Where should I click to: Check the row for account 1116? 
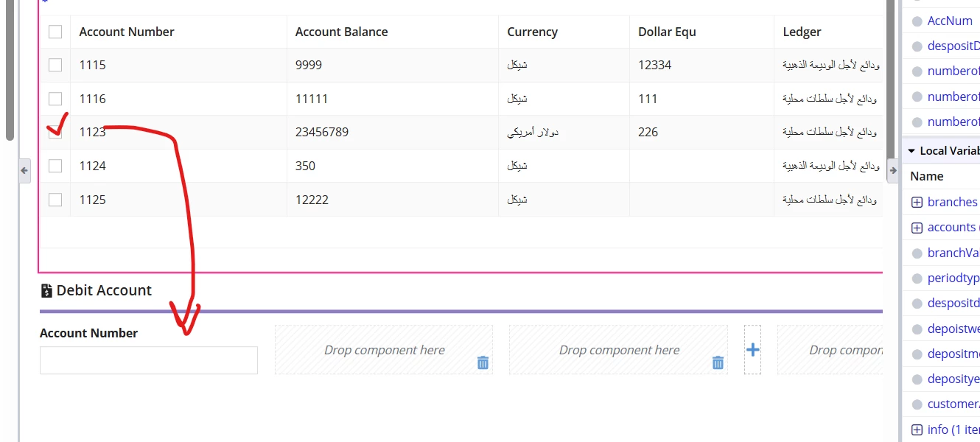55,99
